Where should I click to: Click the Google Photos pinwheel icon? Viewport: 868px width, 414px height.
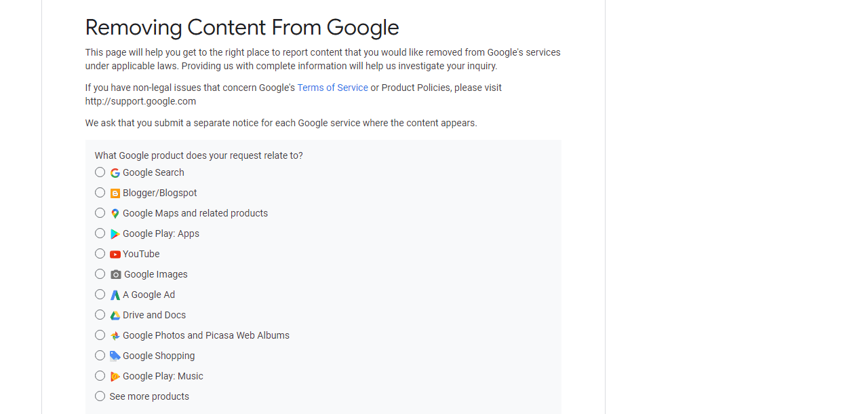tap(115, 335)
